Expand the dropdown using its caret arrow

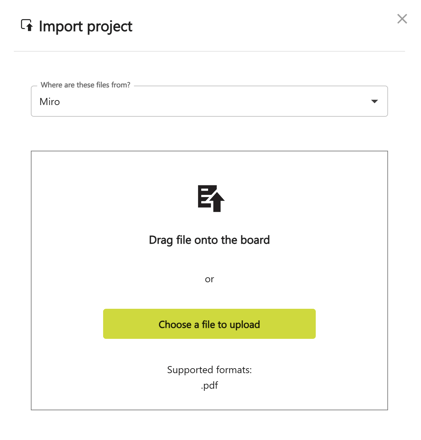tap(374, 101)
